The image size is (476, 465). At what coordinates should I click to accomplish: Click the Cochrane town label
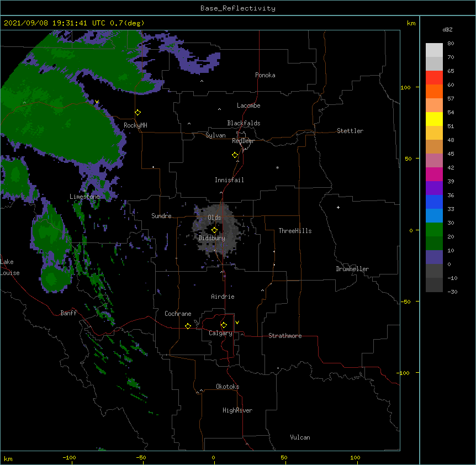click(x=178, y=314)
